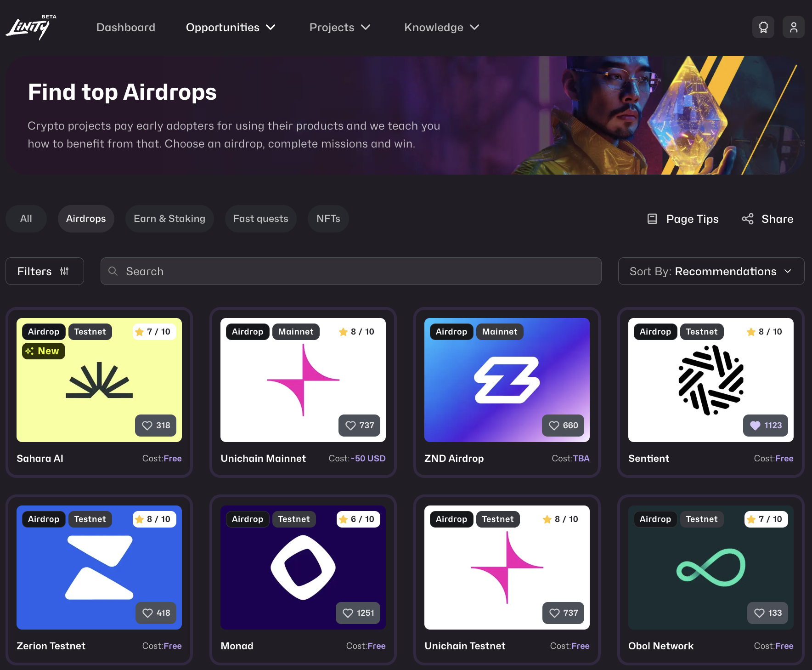Expand the Projects dropdown
The image size is (812, 670).
tap(339, 28)
